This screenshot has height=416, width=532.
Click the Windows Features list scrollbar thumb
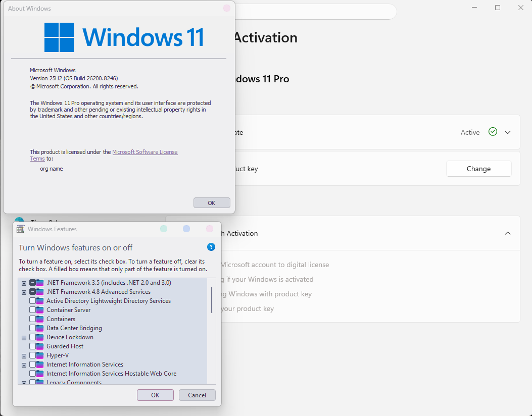click(x=212, y=300)
